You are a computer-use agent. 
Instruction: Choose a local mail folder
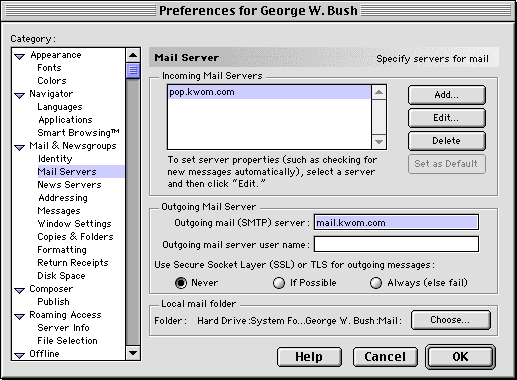pyautogui.click(x=451, y=320)
